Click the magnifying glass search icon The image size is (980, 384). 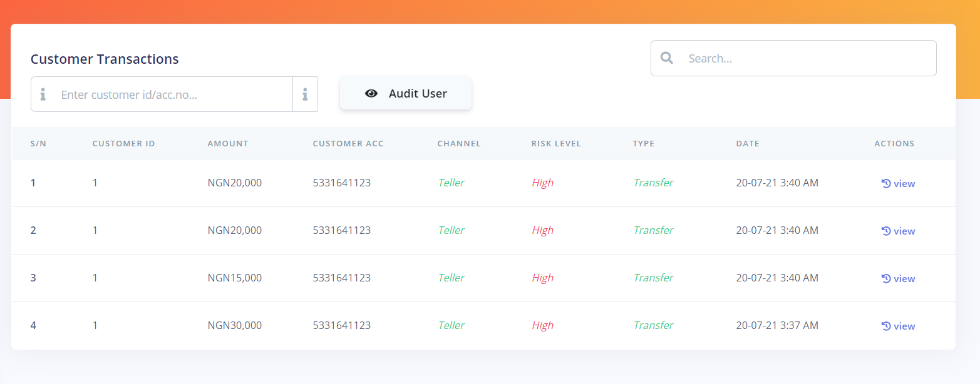coord(667,58)
